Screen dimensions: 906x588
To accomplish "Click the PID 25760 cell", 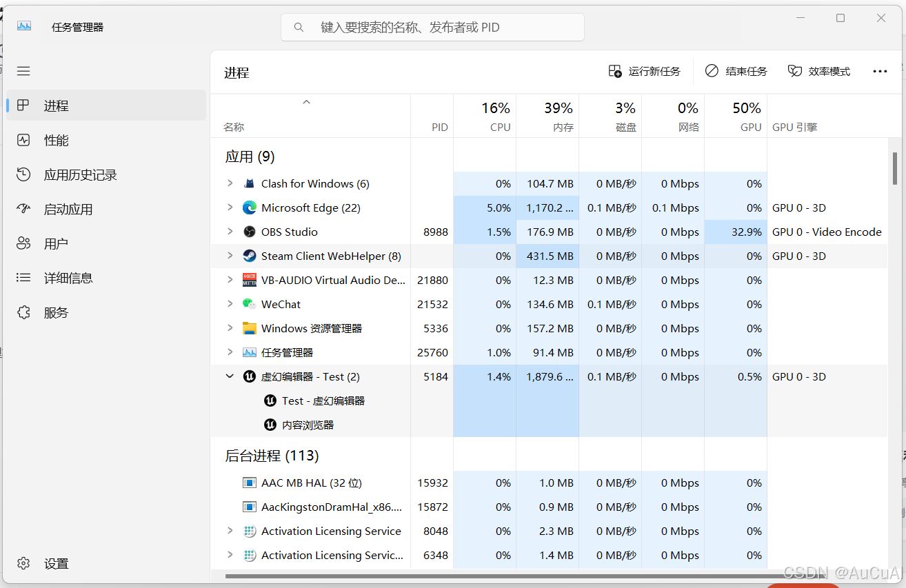I will tap(432, 352).
